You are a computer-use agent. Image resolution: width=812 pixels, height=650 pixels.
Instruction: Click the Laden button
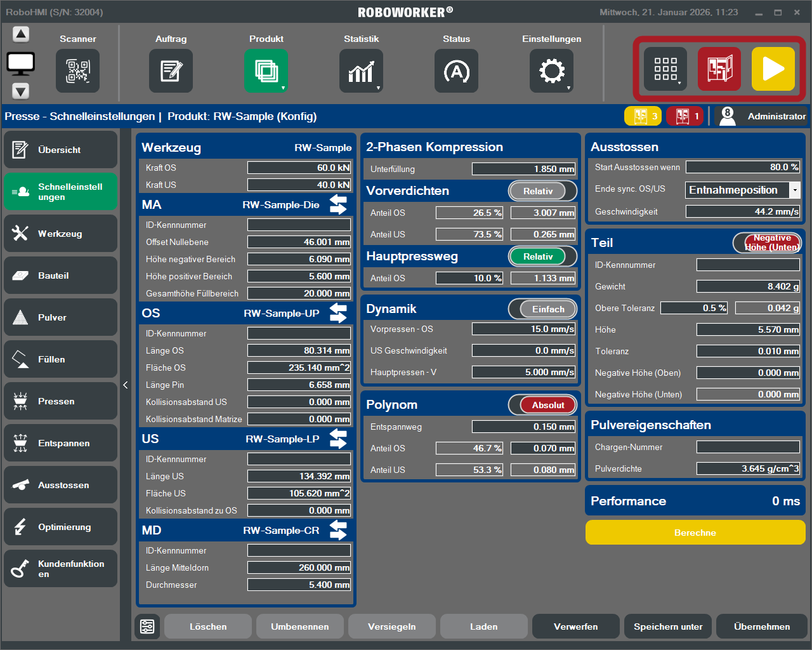click(x=484, y=627)
